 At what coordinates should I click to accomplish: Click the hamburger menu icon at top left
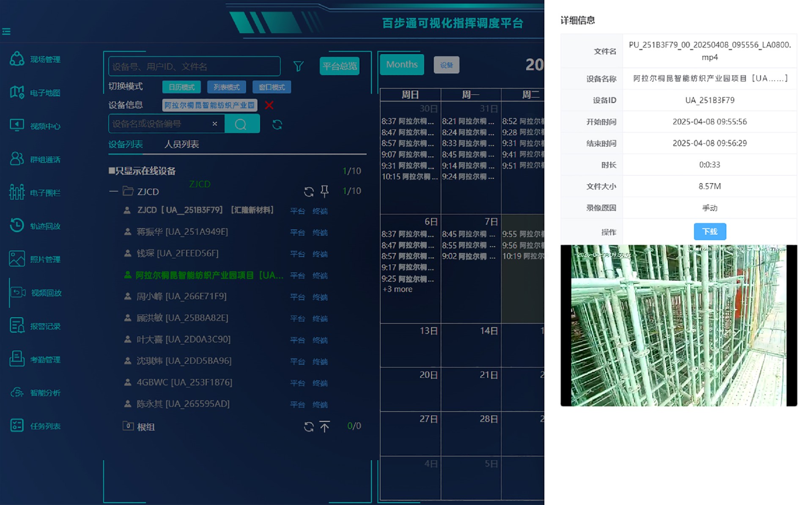6,31
